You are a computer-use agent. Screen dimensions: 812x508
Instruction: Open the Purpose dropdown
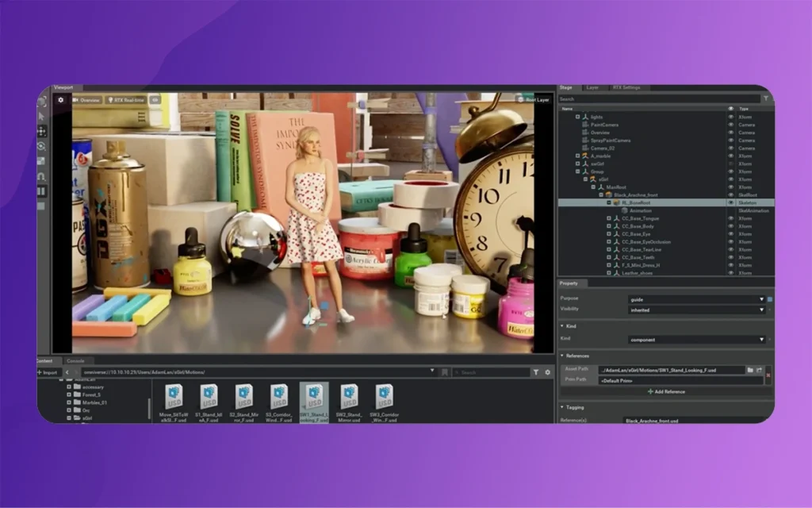(x=696, y=299)
